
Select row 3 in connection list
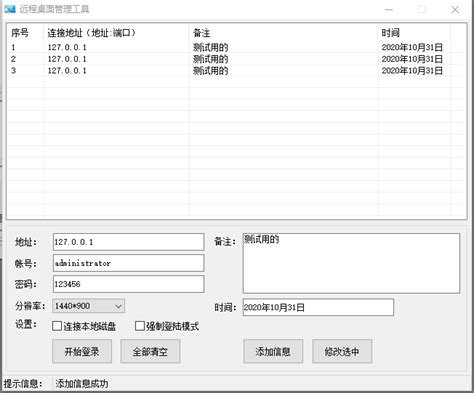(x=237, y=71)
